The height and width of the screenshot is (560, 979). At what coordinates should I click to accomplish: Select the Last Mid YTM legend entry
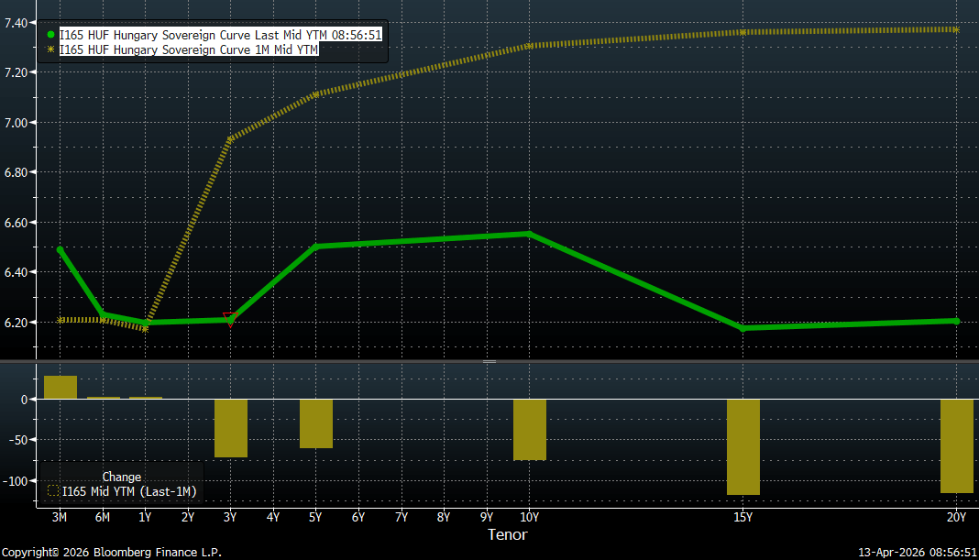click(x=220, y=35)
